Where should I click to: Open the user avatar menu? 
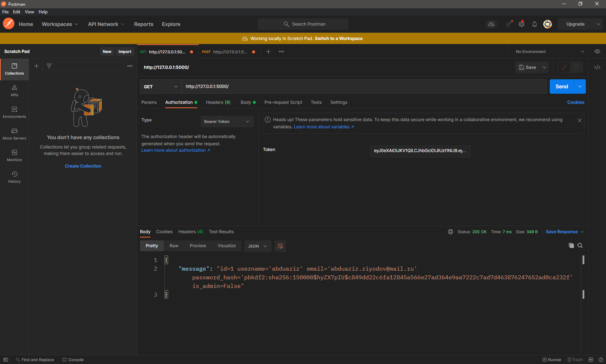click(x=548, y=24)
